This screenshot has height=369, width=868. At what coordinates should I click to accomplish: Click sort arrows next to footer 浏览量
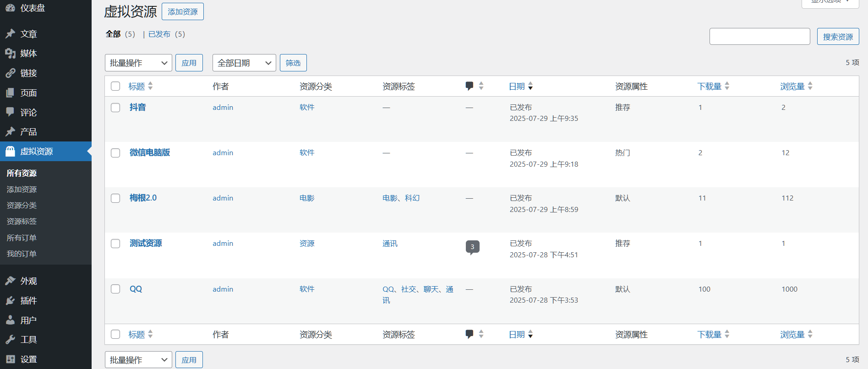(x=810, y=334)
